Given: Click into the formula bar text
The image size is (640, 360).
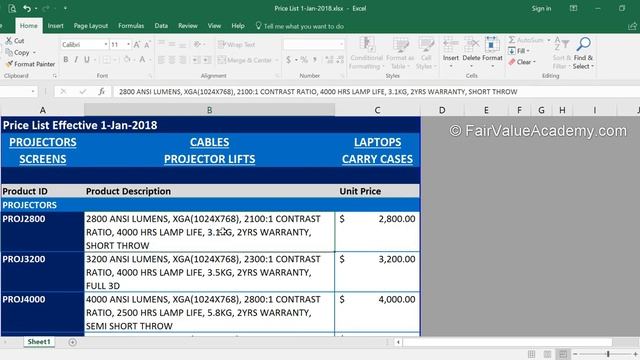Looking at the screenshot, I should tap(318, 92).
